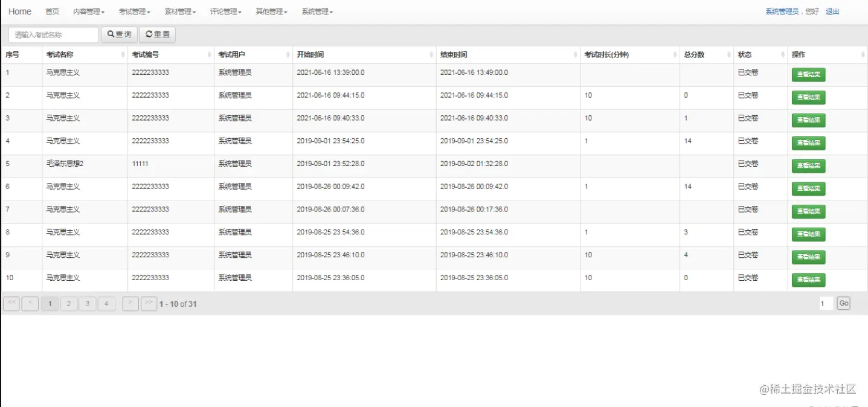Go to previous page with < button

coord(30,304)
